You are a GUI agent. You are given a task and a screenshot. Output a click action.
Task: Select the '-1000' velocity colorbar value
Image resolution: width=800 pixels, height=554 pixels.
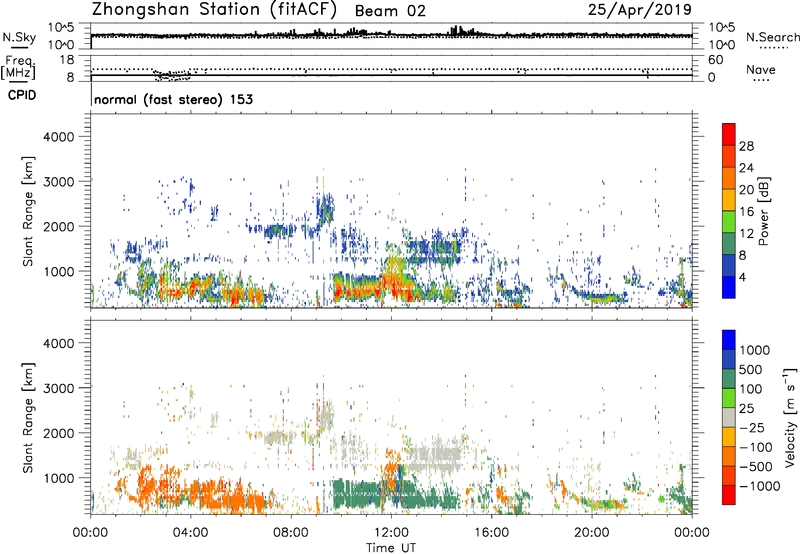(759, 486)
